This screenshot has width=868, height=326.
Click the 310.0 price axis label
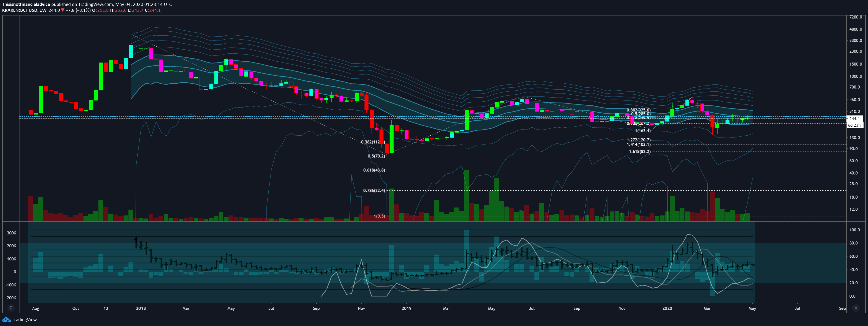[x=855, y=111]
